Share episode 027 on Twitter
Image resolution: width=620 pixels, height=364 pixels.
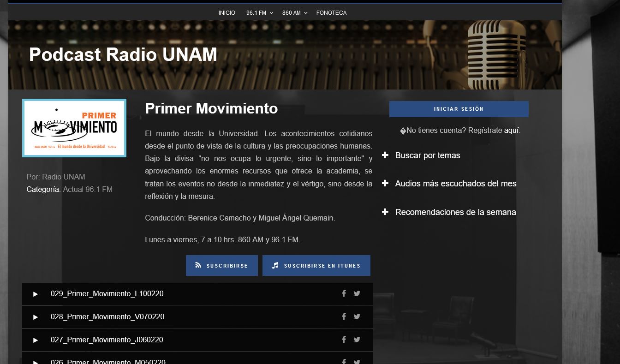(357, 340)
